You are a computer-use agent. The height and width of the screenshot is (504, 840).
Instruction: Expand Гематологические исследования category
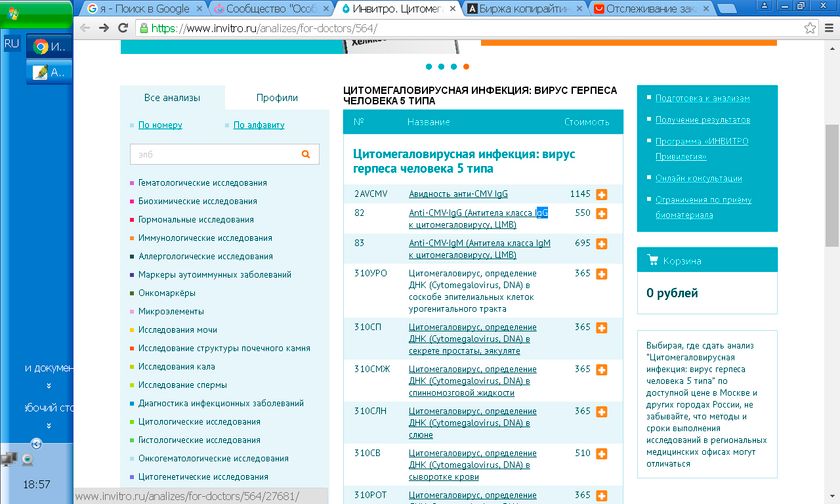[202, 183]
